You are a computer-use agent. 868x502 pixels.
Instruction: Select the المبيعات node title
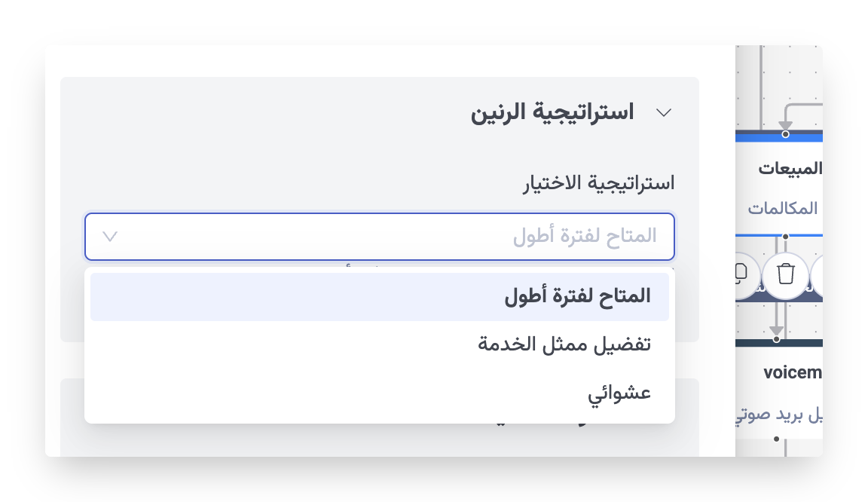[x=790, y=168]
